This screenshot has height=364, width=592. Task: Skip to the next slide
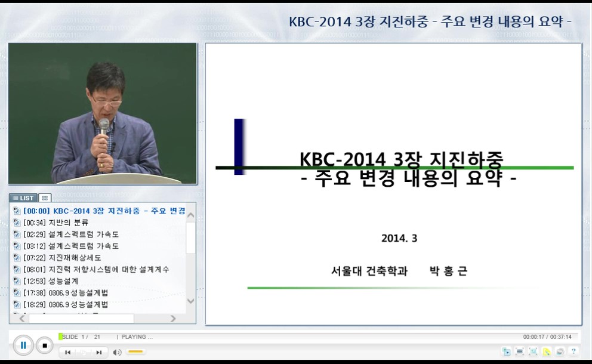pyautogui.click(x=99, y=352)
